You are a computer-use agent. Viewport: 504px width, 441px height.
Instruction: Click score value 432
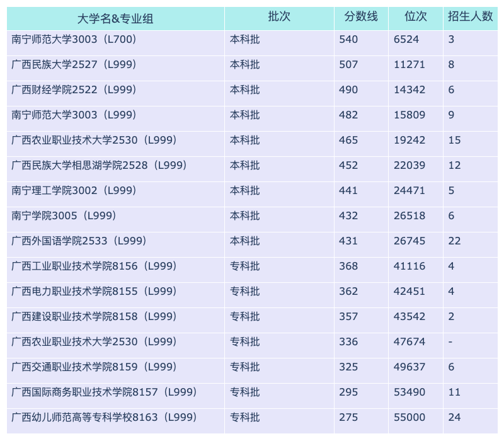pos(348,215)
